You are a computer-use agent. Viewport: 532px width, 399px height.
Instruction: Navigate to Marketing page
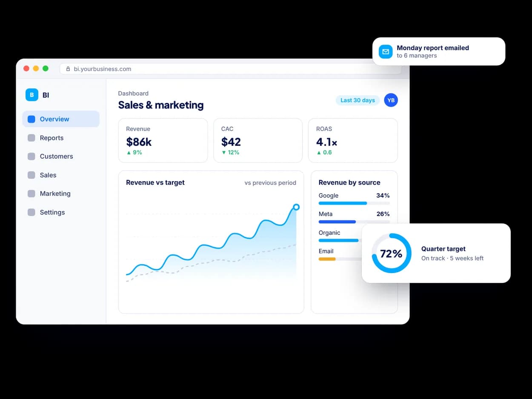pyautogui.click(x=61, y=194)
